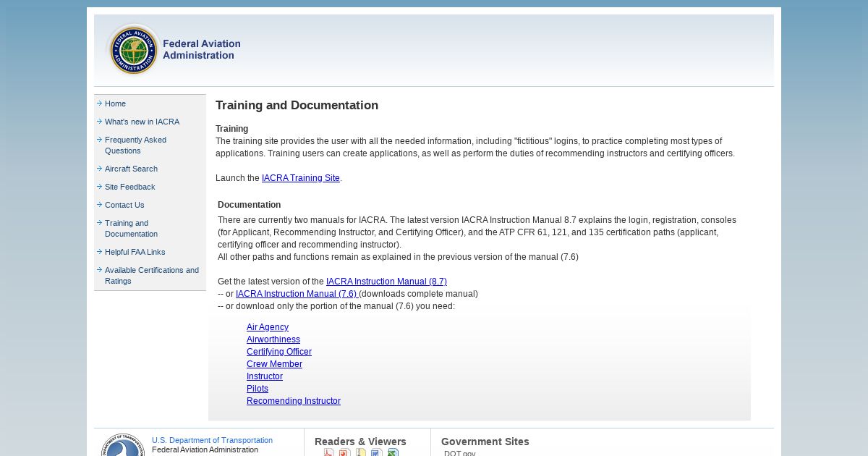The width and height of the screenshot is (868, 456).
Task: Click the arrow bullet beside Home
Action: click(x=99, y=104)
